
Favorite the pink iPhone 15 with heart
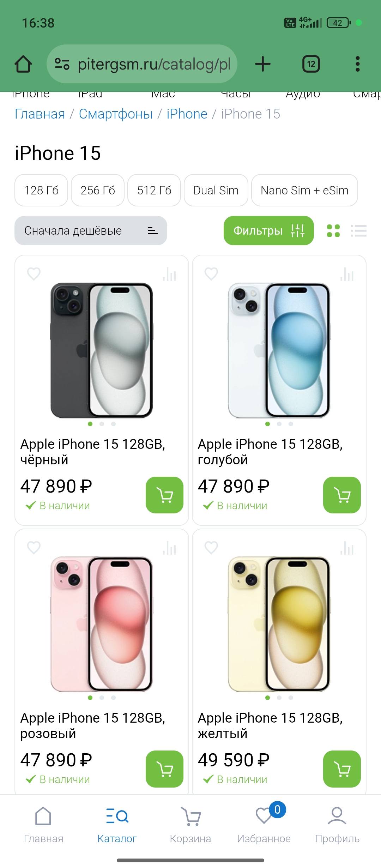pyautogui.click(x=34, y=548)
